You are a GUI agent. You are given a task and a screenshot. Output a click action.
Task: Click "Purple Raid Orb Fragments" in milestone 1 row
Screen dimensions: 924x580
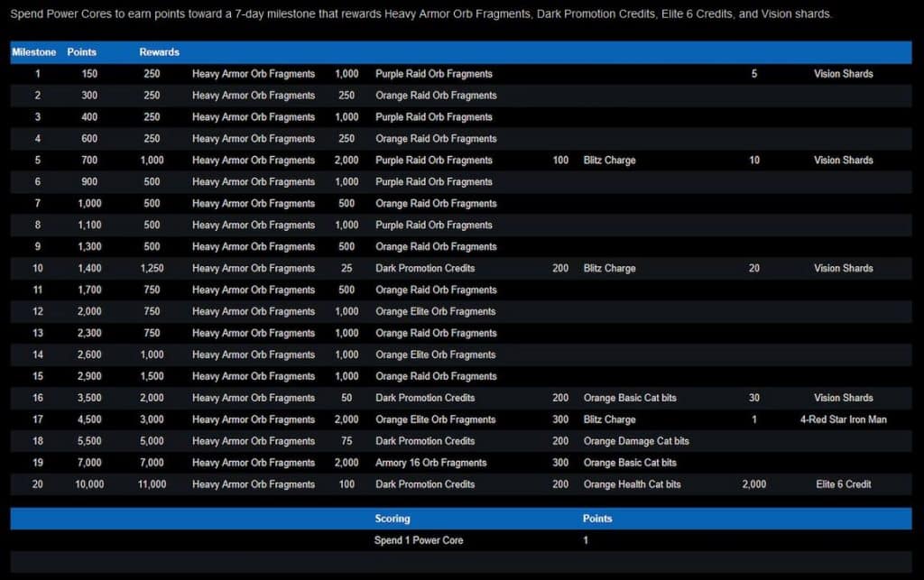(x=434, y=74)
